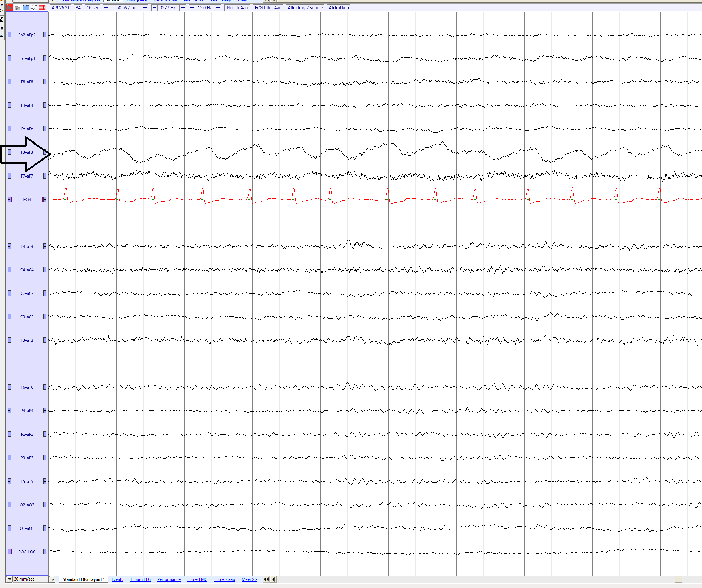Open the Afleiding 7 source selector
Viewport: 702px width, 588px height.
pyautogui.click(x=305, y=7)
